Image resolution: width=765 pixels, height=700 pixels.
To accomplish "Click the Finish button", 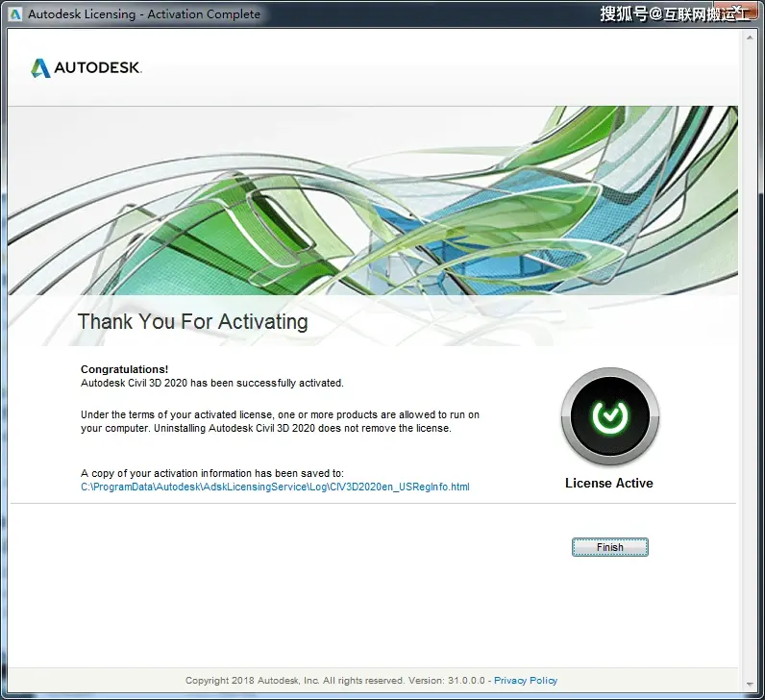I will [610, 547].
